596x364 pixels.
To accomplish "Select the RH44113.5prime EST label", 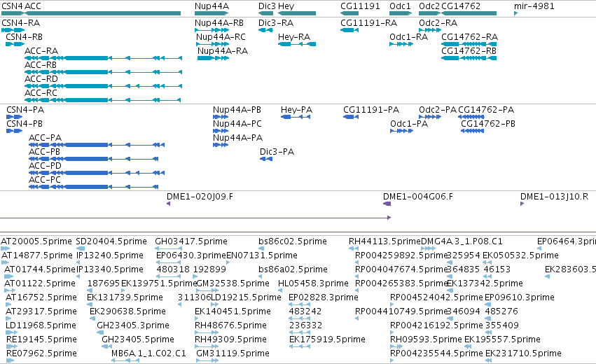I will pos(384,241).
